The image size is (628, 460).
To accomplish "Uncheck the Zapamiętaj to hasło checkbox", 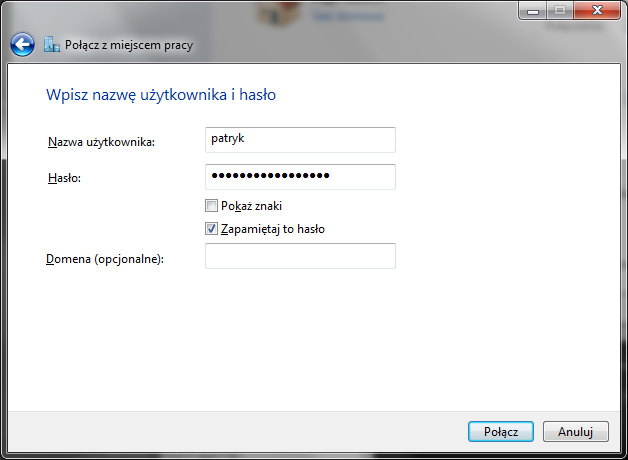I will coord(211,229).
